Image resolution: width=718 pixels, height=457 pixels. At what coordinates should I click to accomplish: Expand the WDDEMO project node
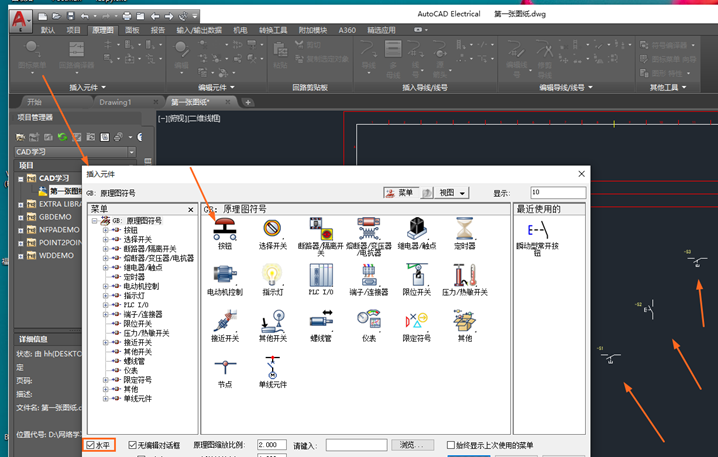(21, 256)
